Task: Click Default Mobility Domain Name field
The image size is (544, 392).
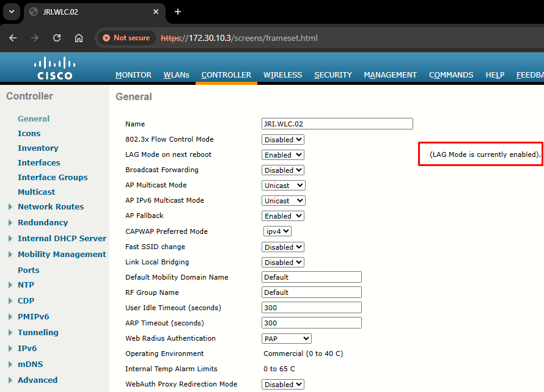Action: (312, 277)
